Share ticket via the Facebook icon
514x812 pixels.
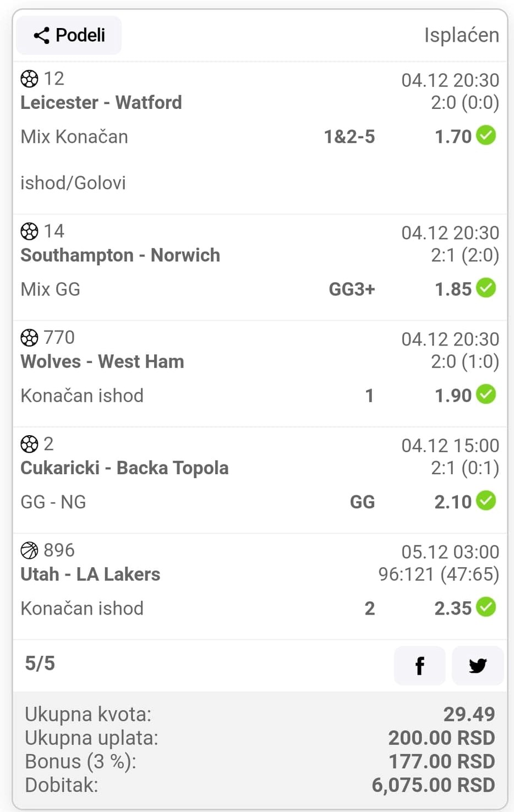point(420,666)
